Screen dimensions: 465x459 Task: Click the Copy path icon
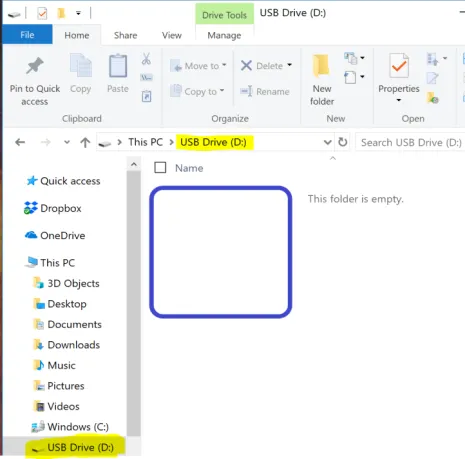(x=146, y=78)
